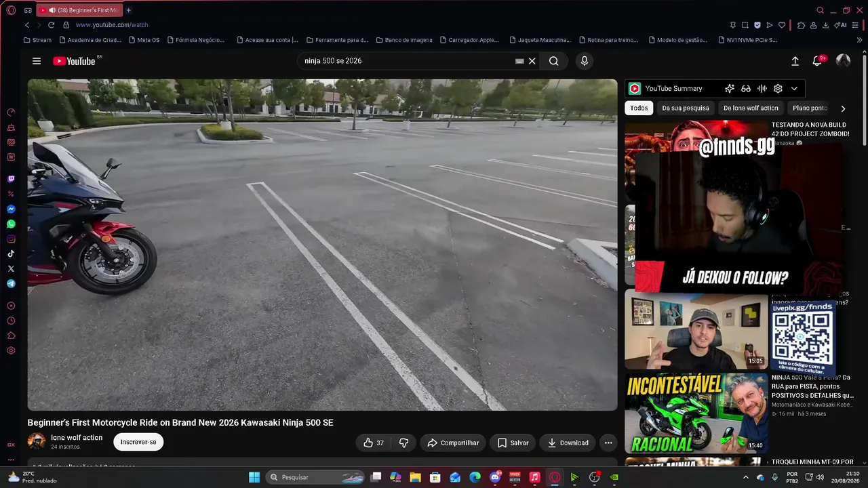Open Instagram in the Opera sidebar
This screenshot has width=868, height=488.
11,239
